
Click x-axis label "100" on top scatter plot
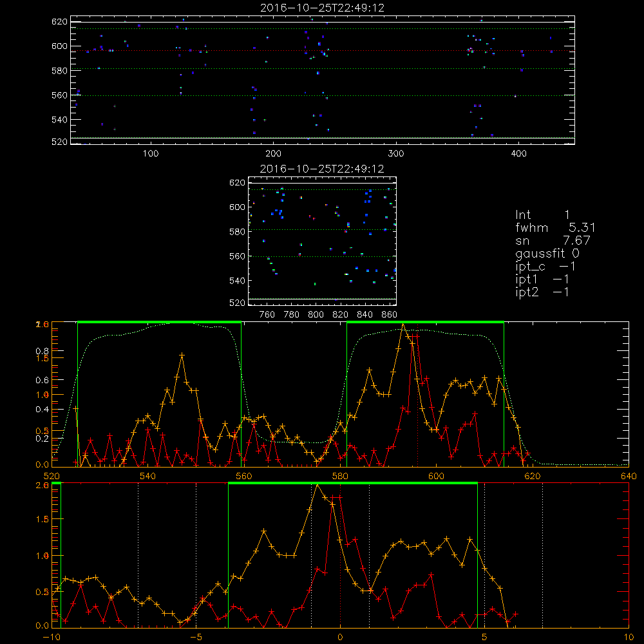point(151,154)
